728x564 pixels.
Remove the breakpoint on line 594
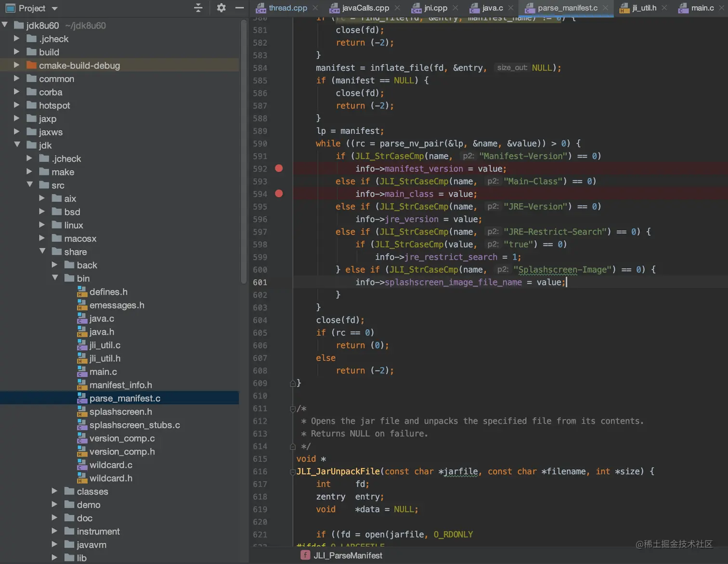[x=279, y=194]
